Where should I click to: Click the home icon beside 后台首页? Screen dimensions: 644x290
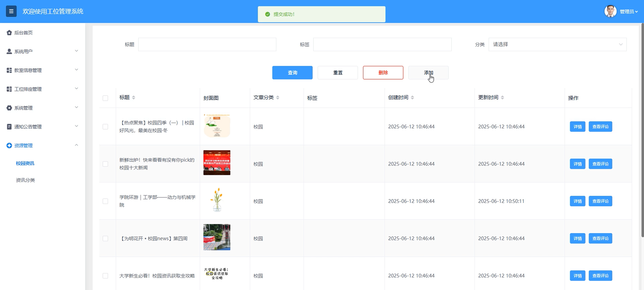point(9,32)
